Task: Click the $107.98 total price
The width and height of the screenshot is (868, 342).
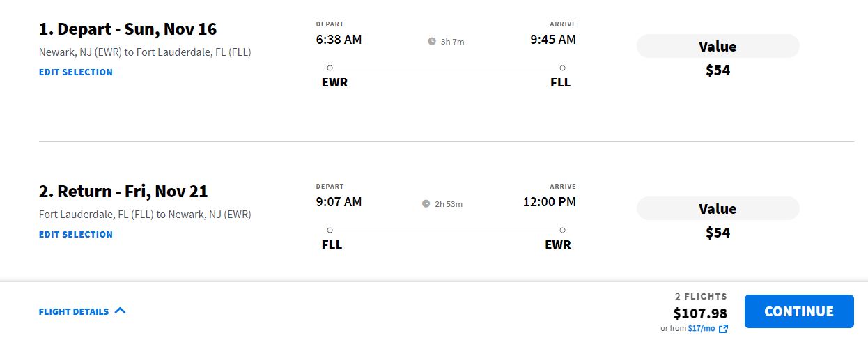Action: point(700,313)
